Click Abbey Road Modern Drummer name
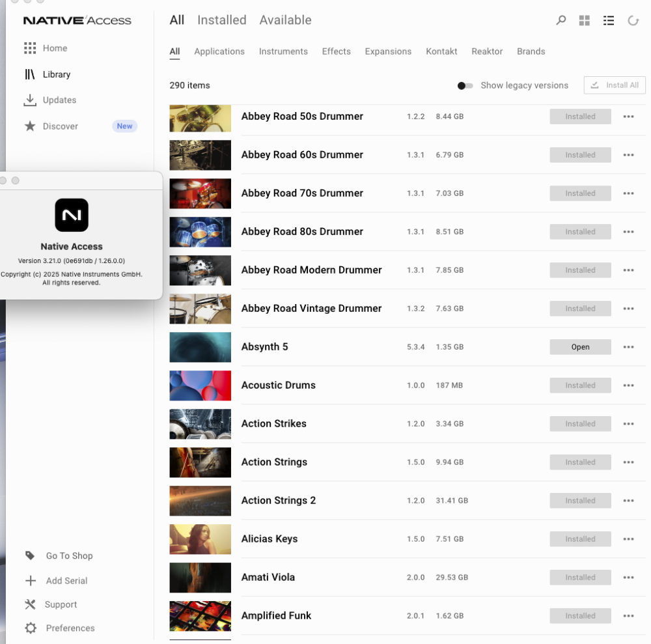Screen dimensions: 651x644 tap(311, 270)
